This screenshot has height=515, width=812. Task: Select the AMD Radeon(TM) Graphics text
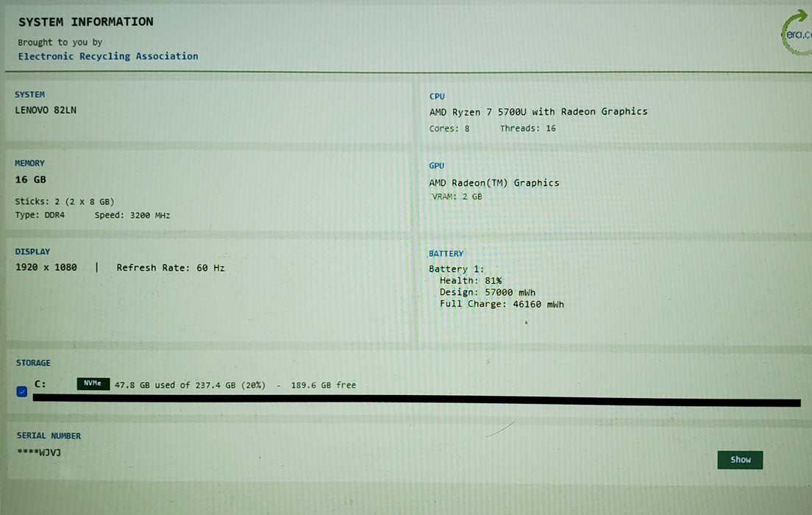(x=494, y=183)
